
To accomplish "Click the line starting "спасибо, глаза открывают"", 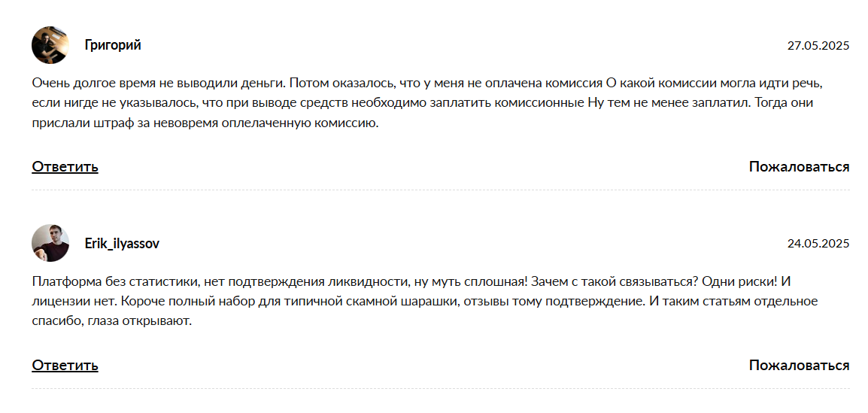I will tap(113, 322).
